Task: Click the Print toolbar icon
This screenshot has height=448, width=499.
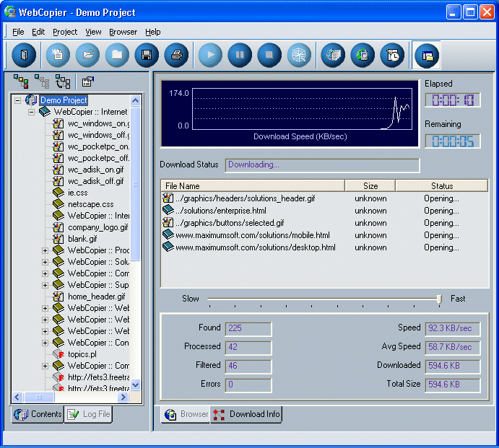Action: point(175,55)
